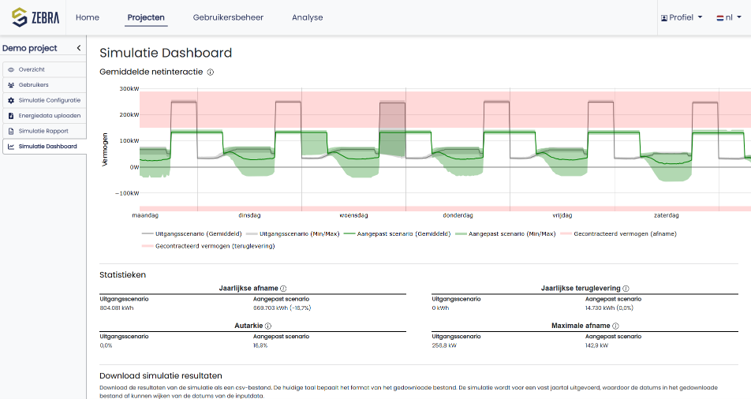Viewport: 751px width, 399px height.
Task: Click the Statistieken heading
Action: coord(123,275)
